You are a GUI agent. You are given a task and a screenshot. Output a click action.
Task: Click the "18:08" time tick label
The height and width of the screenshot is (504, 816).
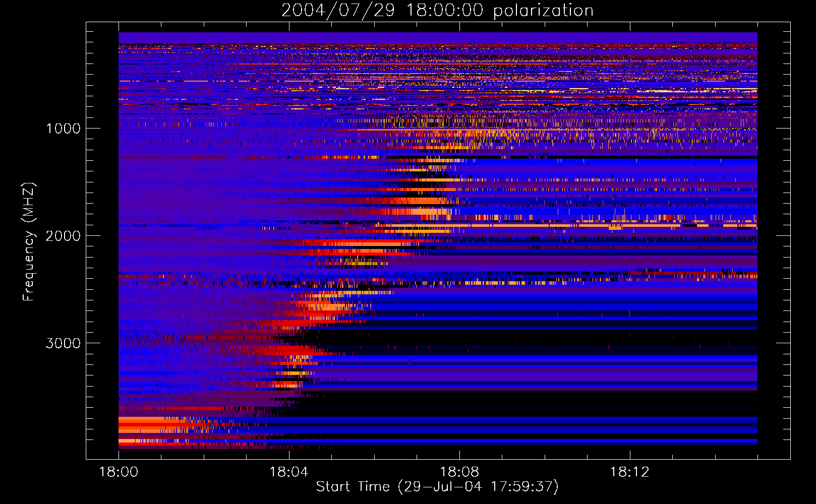point(459,472)
